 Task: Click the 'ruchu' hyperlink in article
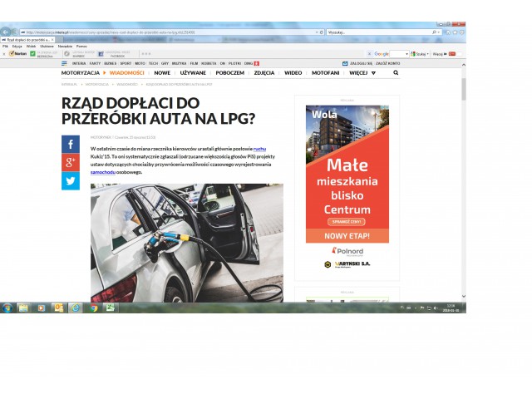click(260, 148)
